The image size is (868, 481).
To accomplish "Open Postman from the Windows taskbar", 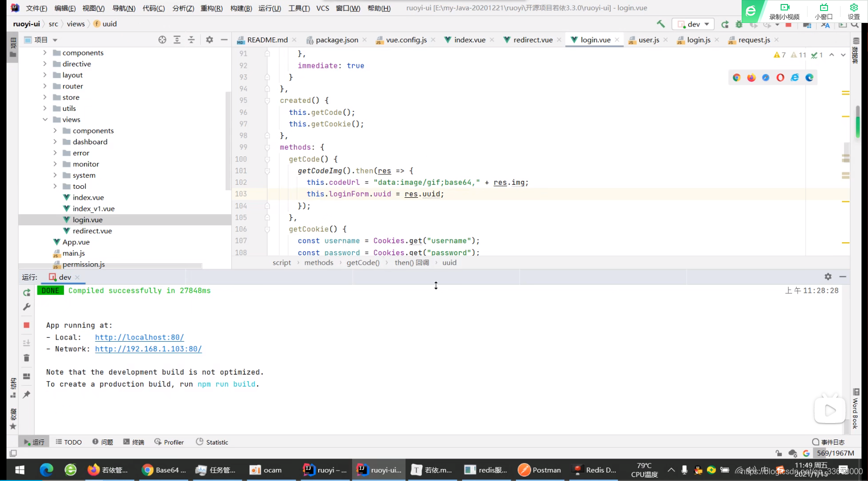I will click(x=539, y=470).
